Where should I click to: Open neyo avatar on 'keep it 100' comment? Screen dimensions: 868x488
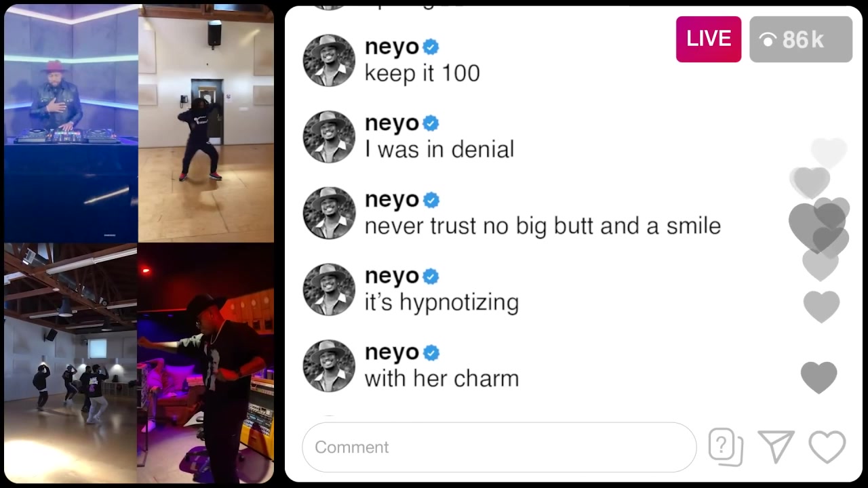tap(329, 60)
